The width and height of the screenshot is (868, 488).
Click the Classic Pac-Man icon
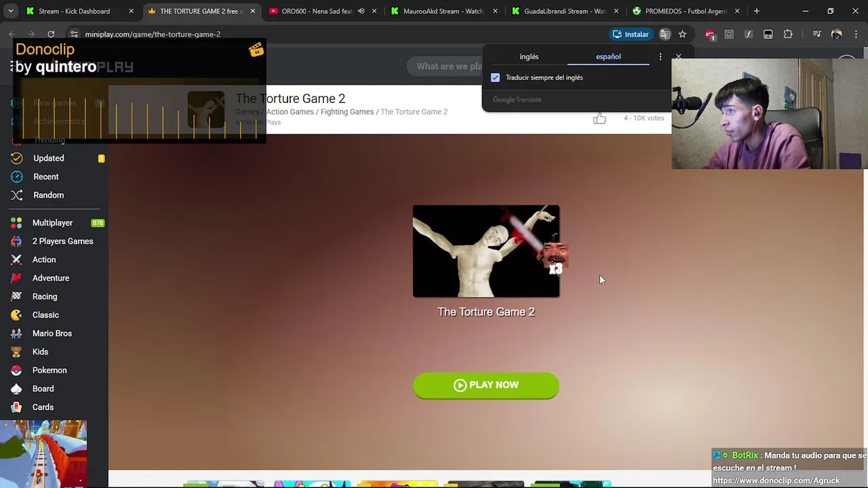coord(16,314)
